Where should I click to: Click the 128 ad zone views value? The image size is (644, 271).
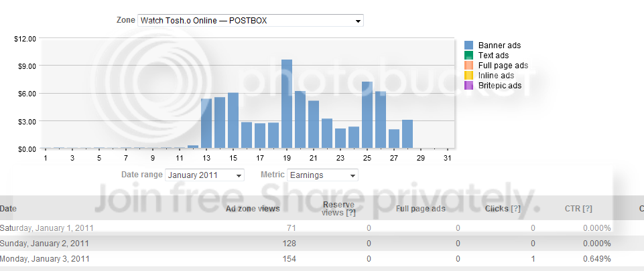coord(289,244)
